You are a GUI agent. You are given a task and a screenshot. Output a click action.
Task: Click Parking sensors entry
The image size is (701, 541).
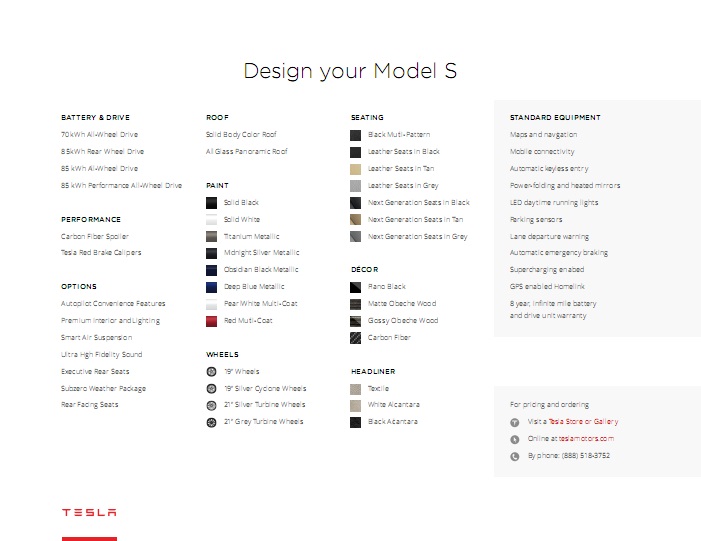tap(536, 220)
